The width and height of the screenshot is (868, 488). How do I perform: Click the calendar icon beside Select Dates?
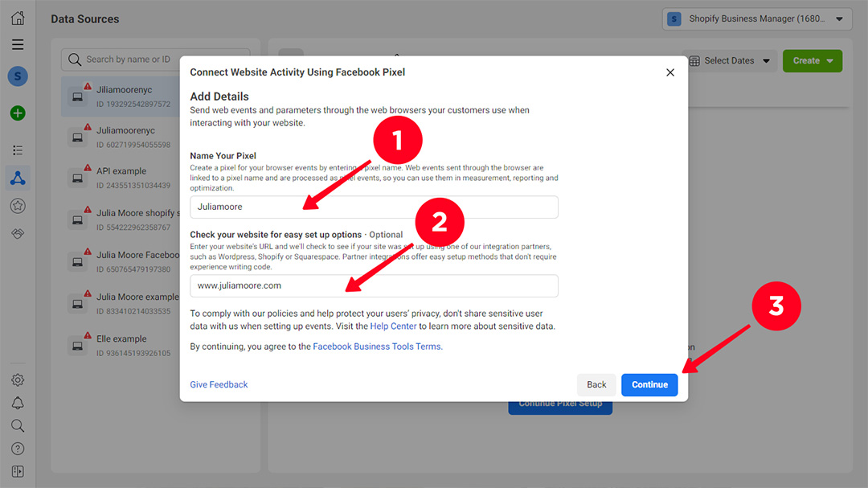pyautogui.click(x=694, y=61)
